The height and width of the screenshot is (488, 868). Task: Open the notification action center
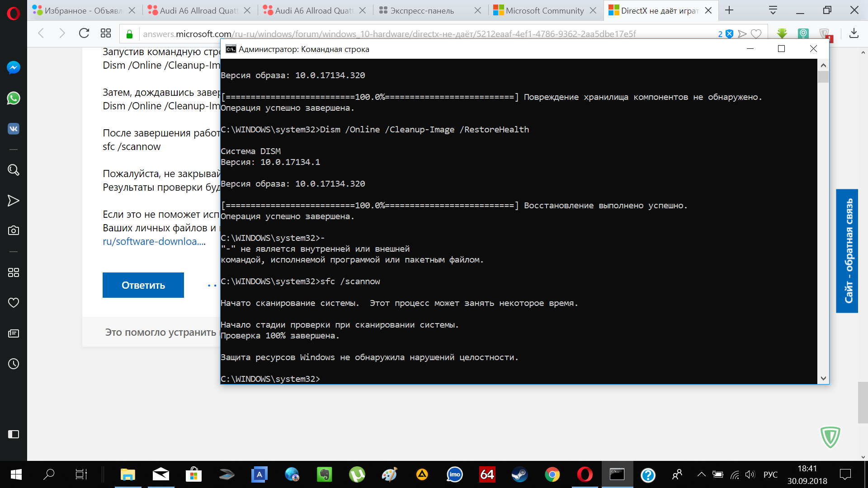click(x=845, y=474)
